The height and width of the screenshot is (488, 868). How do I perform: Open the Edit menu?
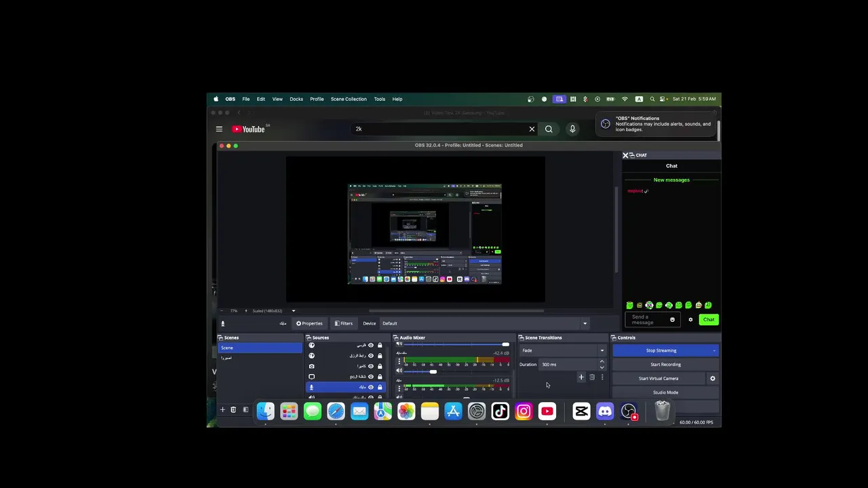[x=260, y=99]
